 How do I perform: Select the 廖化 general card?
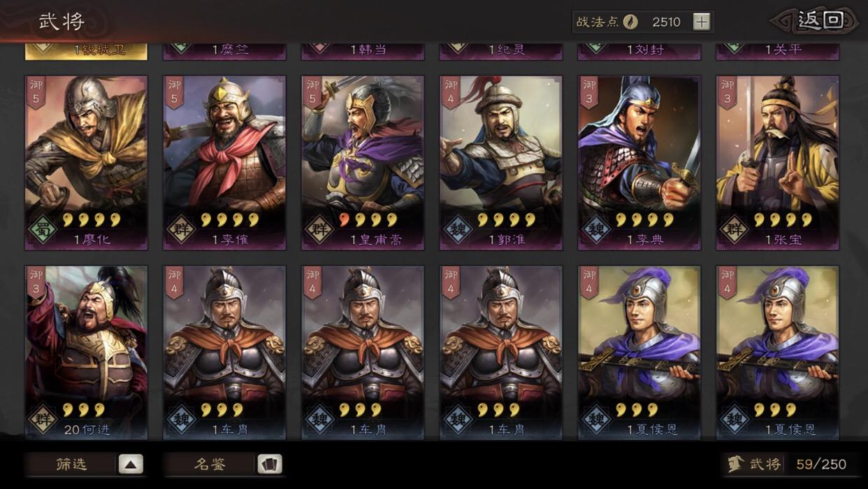[x=86, y=162]
